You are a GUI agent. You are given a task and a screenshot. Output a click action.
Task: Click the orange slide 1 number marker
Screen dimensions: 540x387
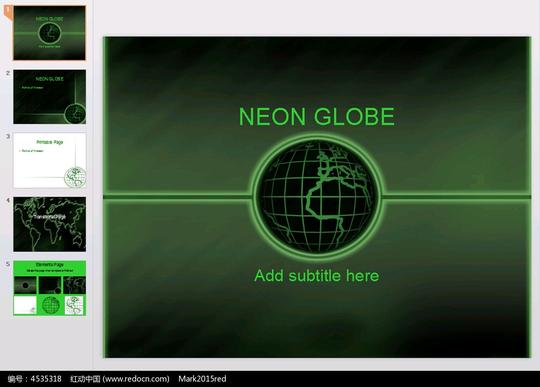tap(8, 11)
